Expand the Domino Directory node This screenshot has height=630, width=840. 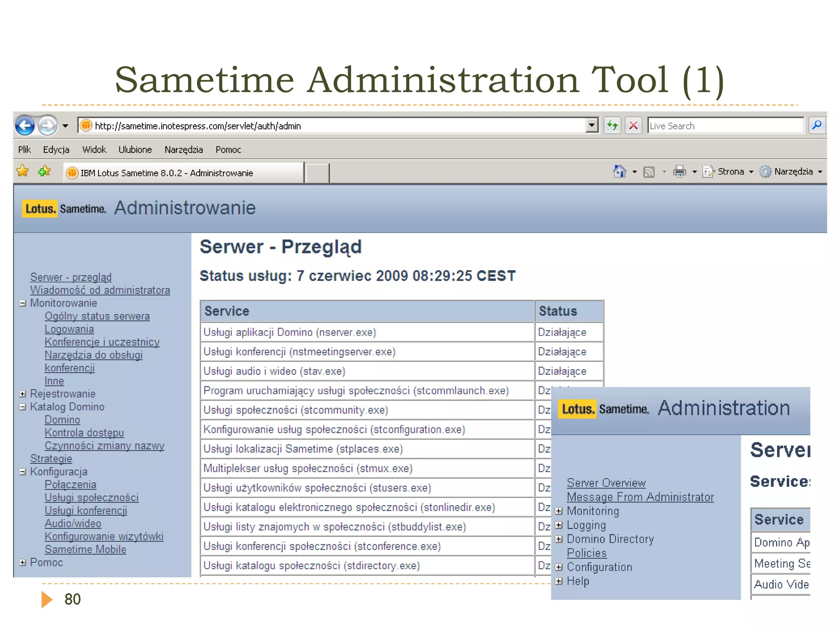559,539
